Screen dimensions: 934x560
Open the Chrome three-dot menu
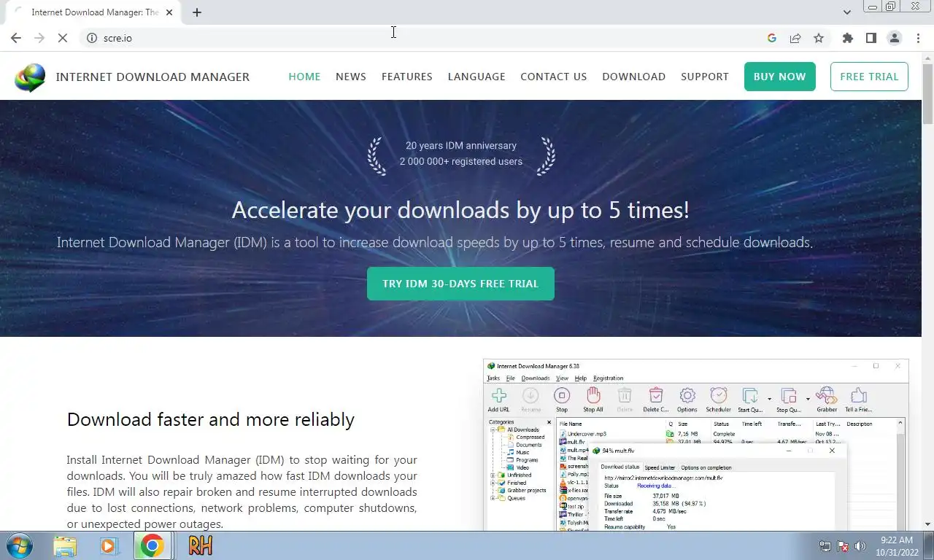coord(918,38)
